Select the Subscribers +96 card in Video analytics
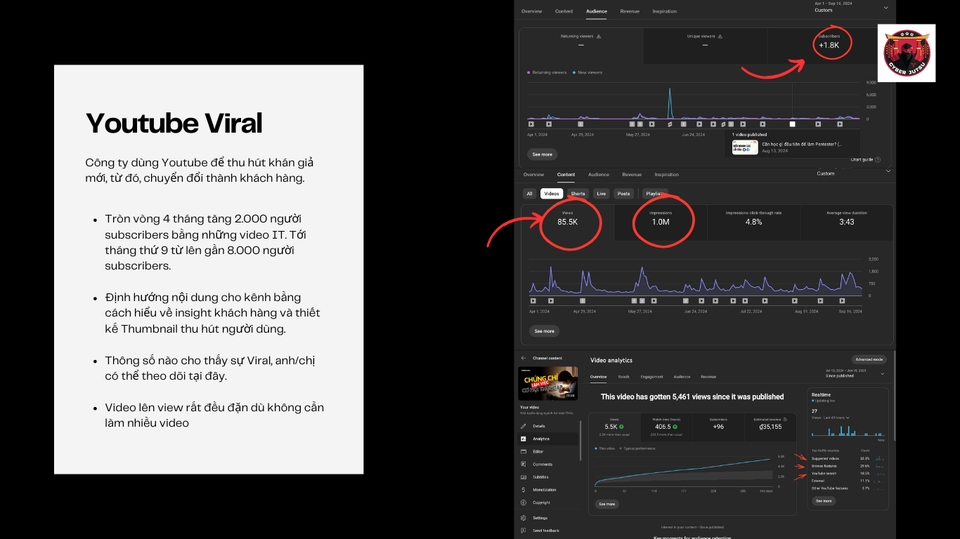This screenshot has width=960, height=539. (x=718, y=427)
